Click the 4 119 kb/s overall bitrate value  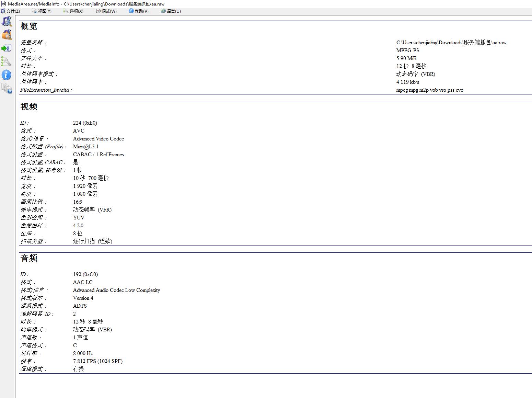(408, 82)
